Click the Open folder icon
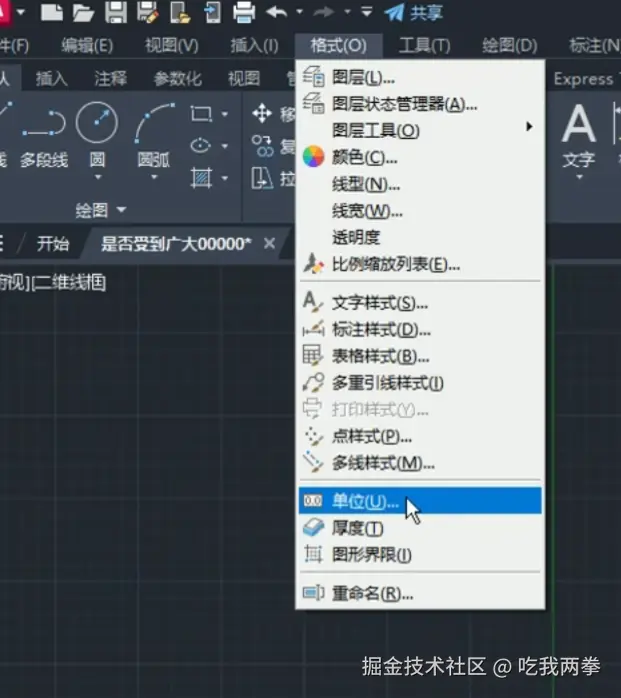Viewport: 621px width, 698px height. click(83, 12)
